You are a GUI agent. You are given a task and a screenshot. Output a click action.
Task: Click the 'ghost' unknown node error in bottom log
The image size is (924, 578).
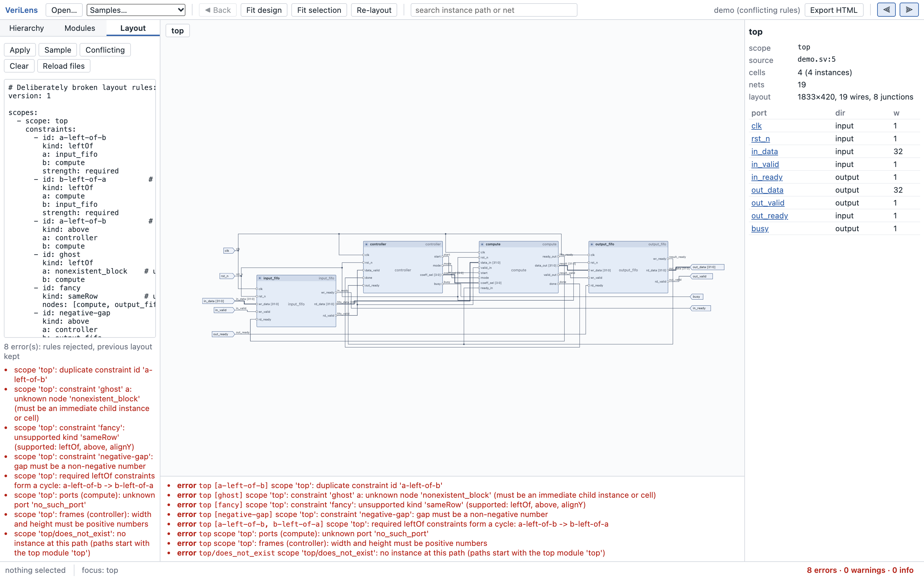[x=416, y=495]
